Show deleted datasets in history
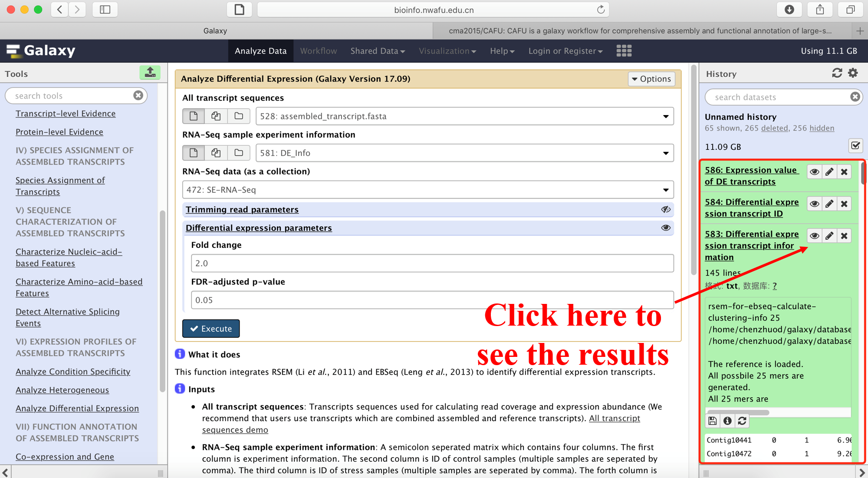This screenshot has width=868, height=478. point(774,128)
